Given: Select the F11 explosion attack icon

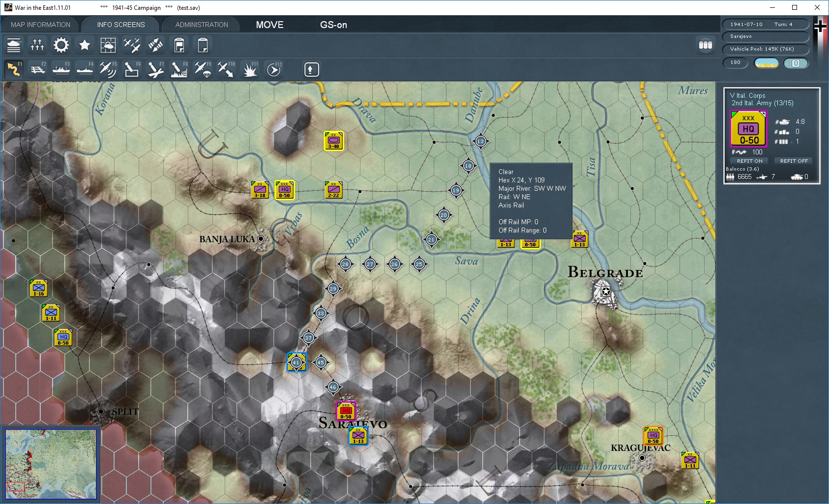Looking at the screenshot, I should 250,69.
